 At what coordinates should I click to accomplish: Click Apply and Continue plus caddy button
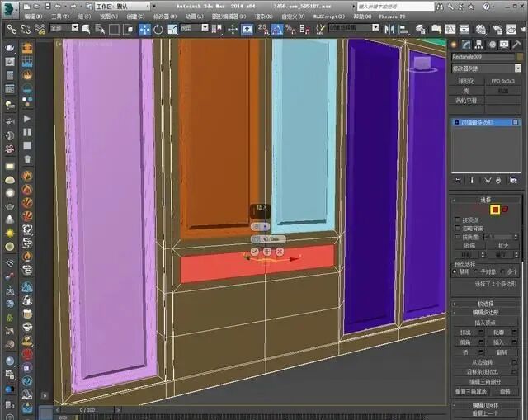point(267,252)
